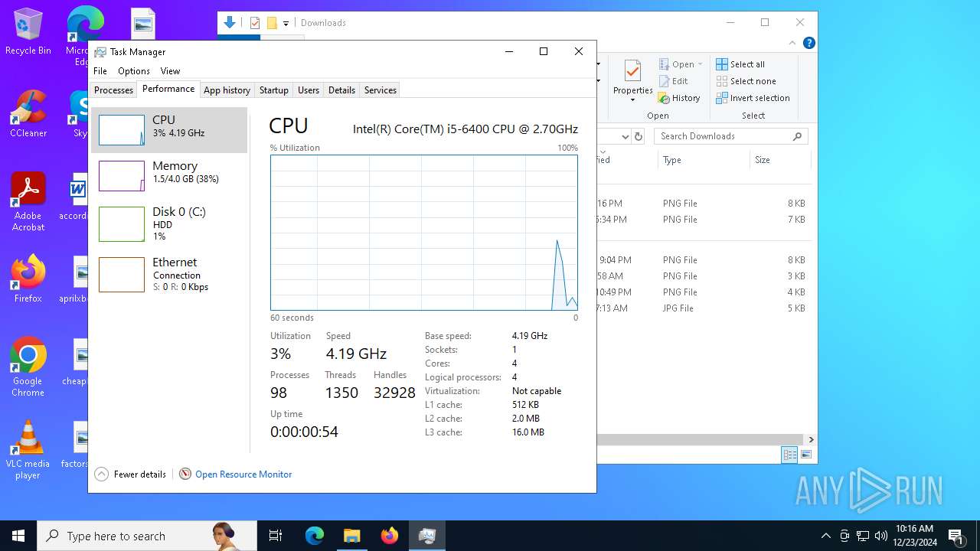Open the network icon in the tray
The height and width of the screenshot is (551, 980).
click(x=863, y=536)
